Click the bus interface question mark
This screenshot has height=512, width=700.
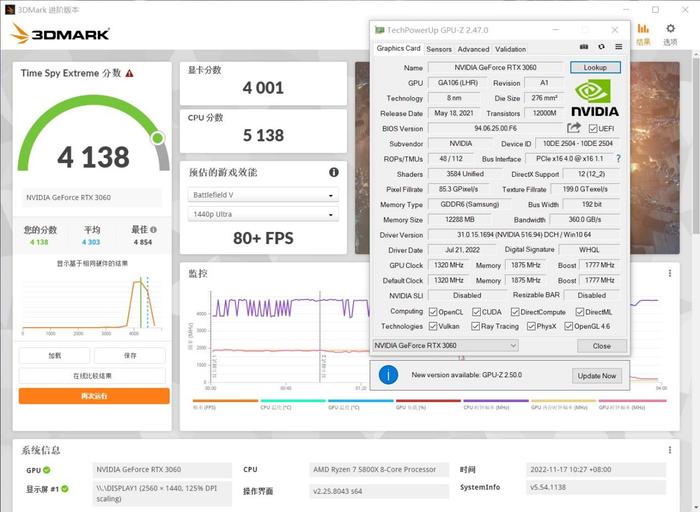point(618,158)
